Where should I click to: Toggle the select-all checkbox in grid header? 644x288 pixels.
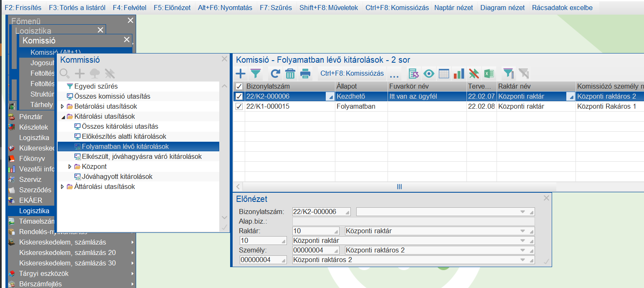point(239,87)
